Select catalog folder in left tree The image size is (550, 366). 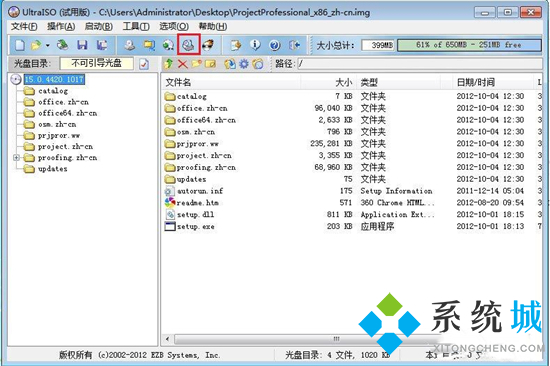(x=53, y=91)
